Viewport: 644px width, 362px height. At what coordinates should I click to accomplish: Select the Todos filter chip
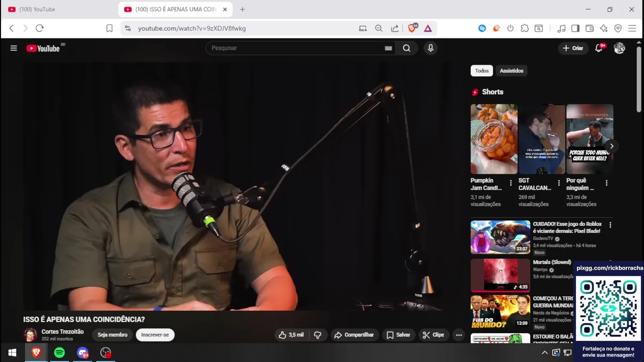coord(481,71)
